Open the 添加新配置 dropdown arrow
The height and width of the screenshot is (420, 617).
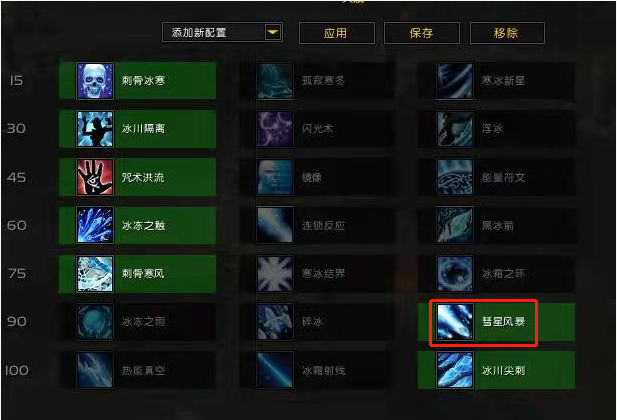(273, 32)
